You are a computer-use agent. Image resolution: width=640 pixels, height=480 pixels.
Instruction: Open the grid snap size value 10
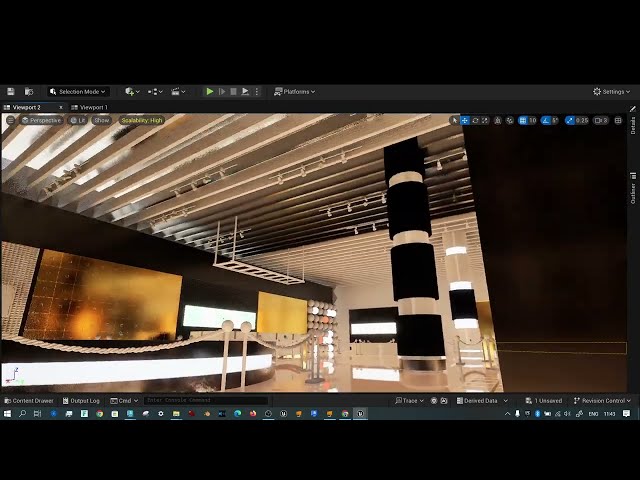(532, 120)
